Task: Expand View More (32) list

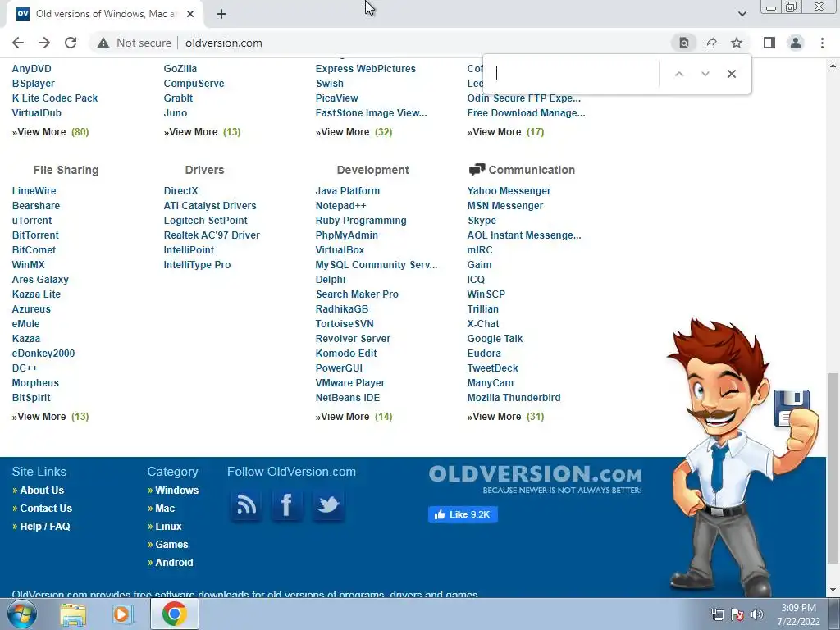Action: click(354, 132)
